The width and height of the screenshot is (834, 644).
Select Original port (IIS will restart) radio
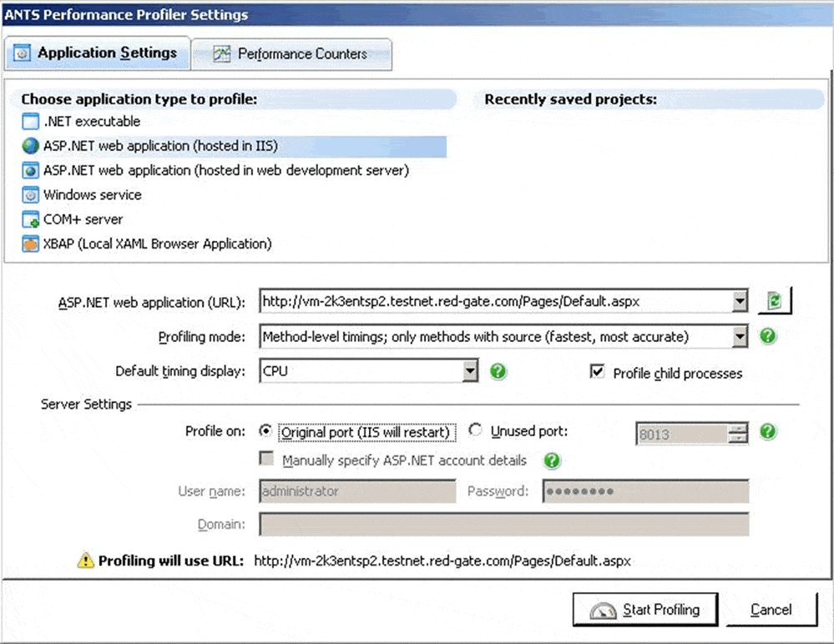pos(265,430)
